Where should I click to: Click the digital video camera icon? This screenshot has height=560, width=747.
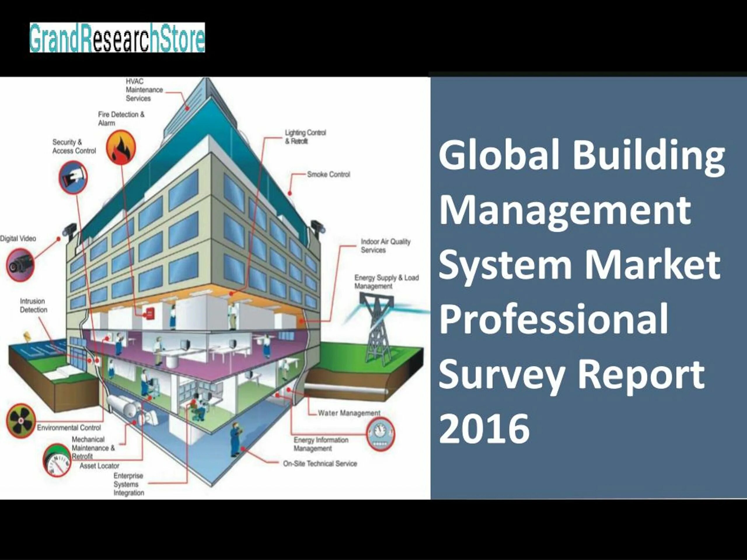pos(20,265)
